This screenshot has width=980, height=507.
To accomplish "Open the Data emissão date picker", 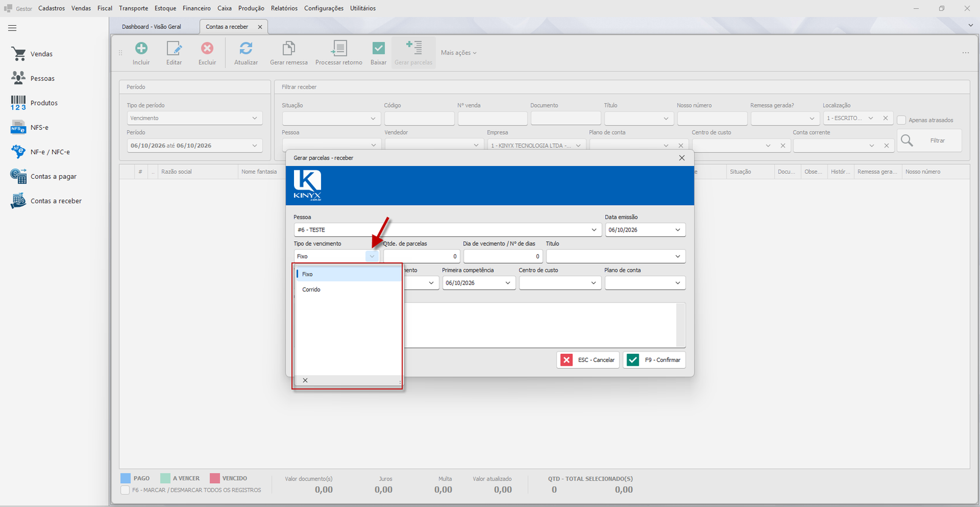I will point(677,230).
